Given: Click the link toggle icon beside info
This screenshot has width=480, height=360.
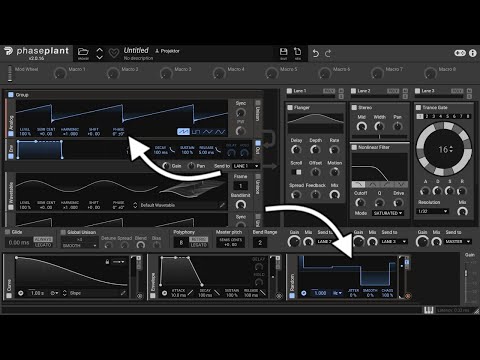Looking at the screenshot, I should [x=460, y=53].
